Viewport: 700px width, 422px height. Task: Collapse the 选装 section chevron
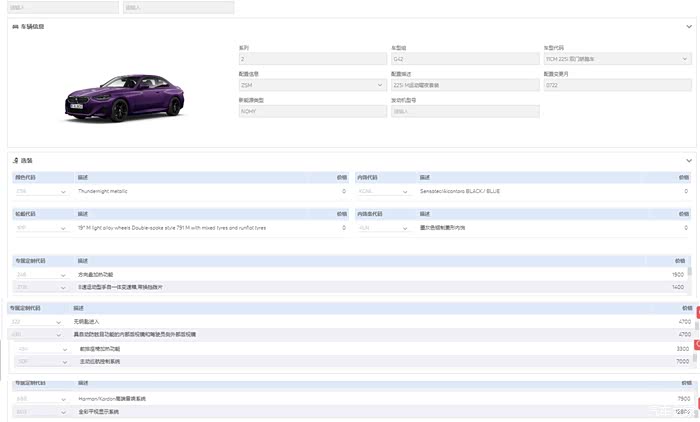689,161
